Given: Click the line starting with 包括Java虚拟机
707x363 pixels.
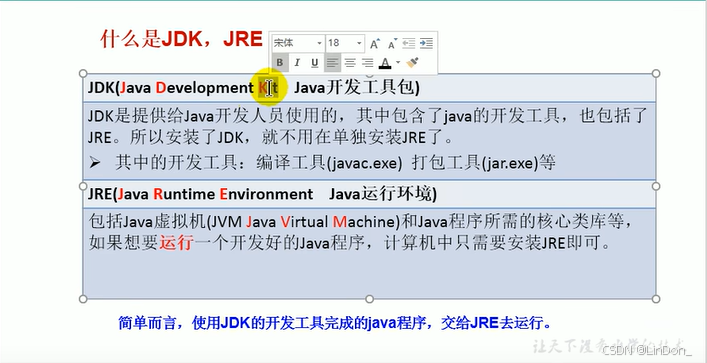Looking at the screenshot, I should pyautogui.click(x=363, y=221).
